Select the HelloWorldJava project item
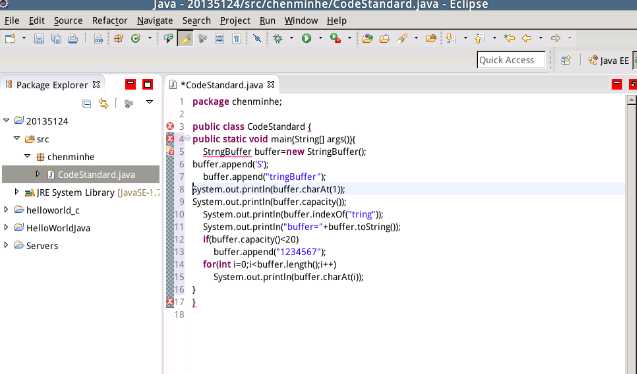The width and height of the screenshot is (637, 374). (58, 228)
